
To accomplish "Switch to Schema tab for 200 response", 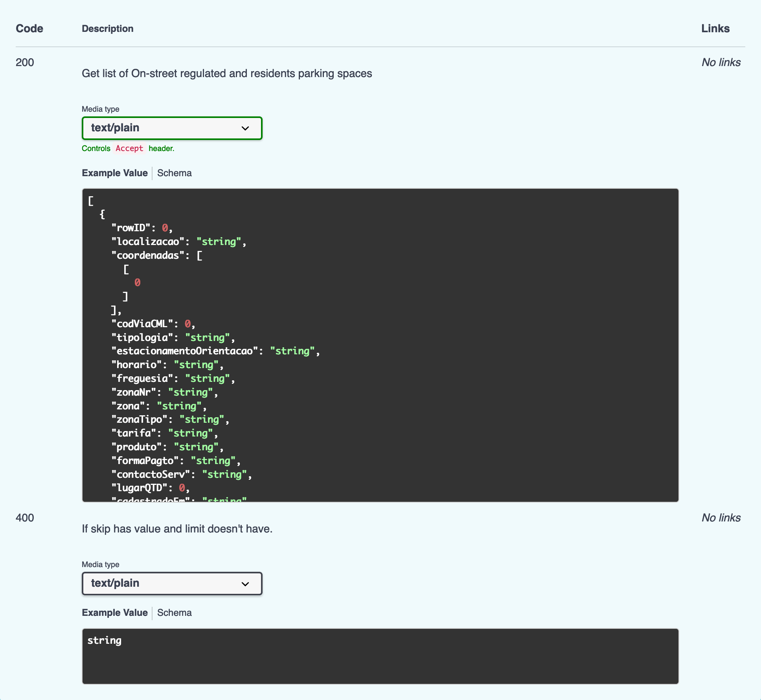I will click(175, 173).
